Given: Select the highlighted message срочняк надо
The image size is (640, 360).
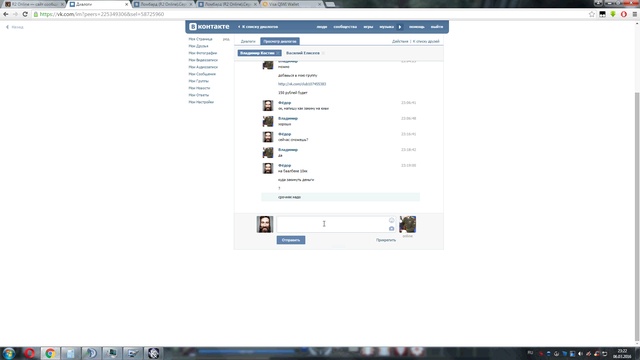Looking at the screenshot, I should pos(340,197).
